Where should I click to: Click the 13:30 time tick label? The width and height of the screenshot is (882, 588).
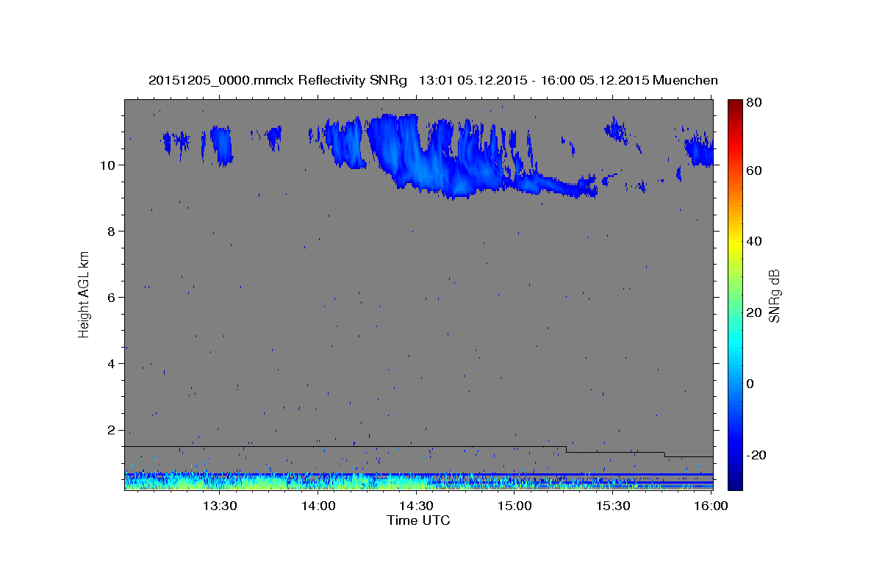[219, 506]
